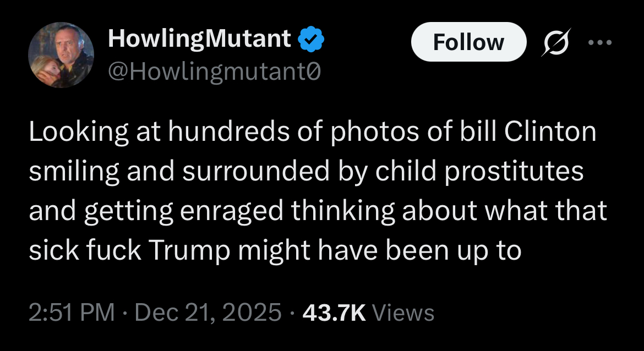Click the HowlingMutant display name
The height and width of the screenshot is (351, 644).
[199, 39]
